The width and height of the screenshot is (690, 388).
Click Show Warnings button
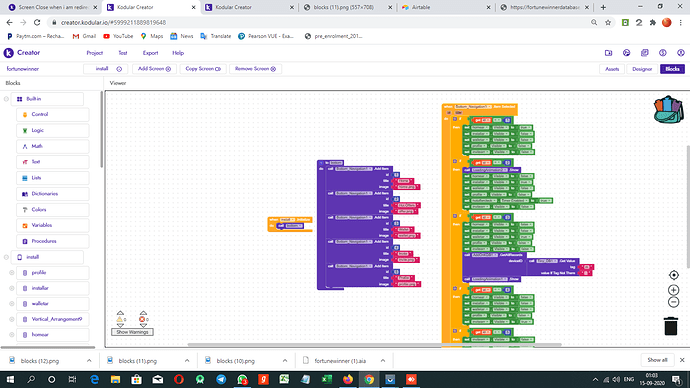[132, 332]
